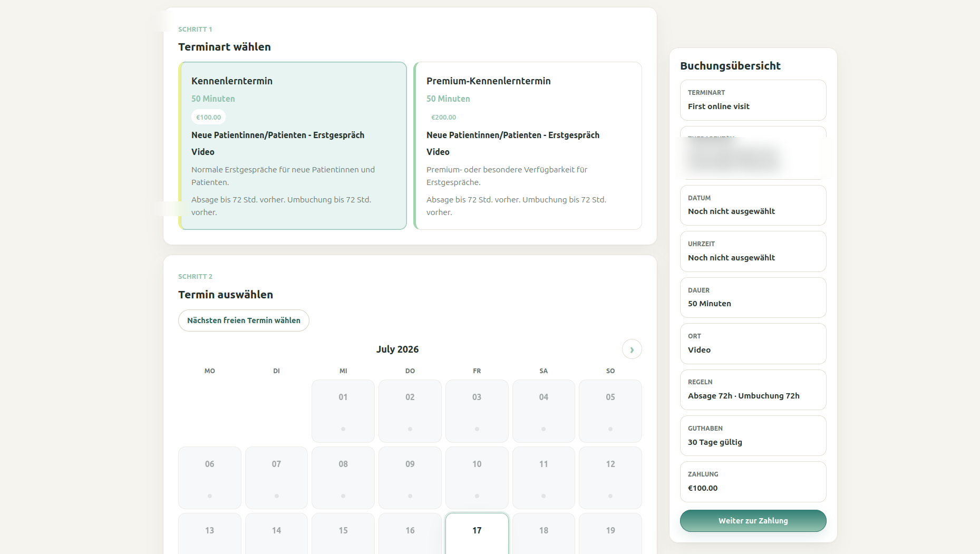Click the July 2026 month heading
980x554 pixels.
coord(397,349)
